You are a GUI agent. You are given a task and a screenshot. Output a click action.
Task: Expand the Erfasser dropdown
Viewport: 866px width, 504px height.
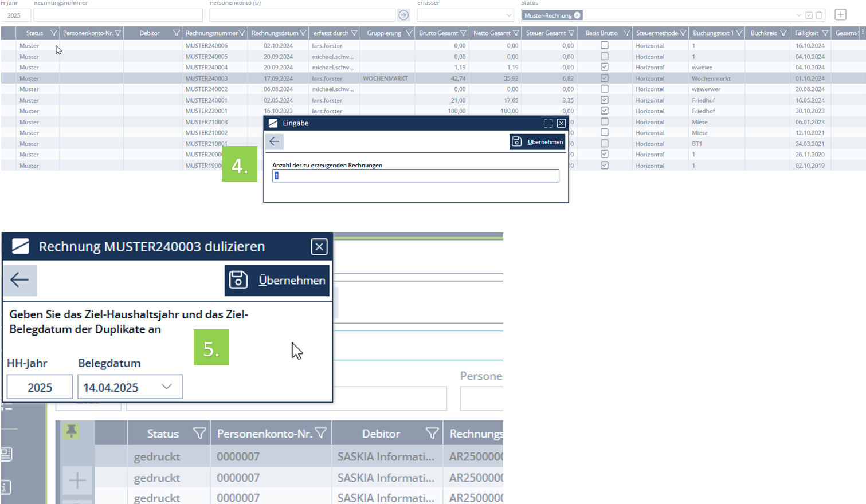508,15
